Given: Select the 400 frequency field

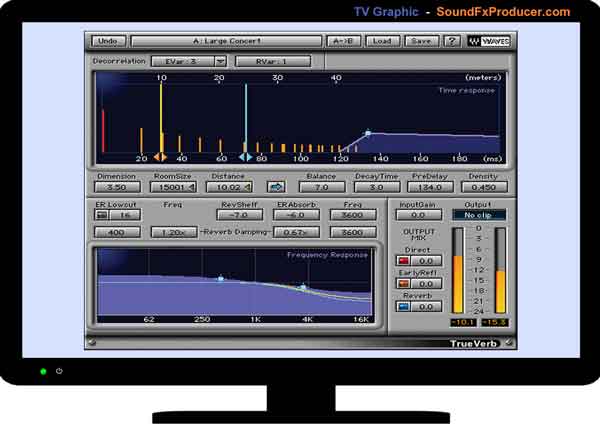Looking at the screenshot, I should point(117,232).
